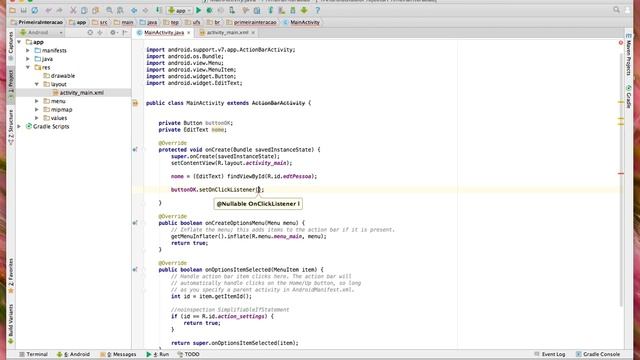Image resolution: width=640 pixels, height=360 pixels.
Task: Collapse the layout folder
Action: coord(37,84)
